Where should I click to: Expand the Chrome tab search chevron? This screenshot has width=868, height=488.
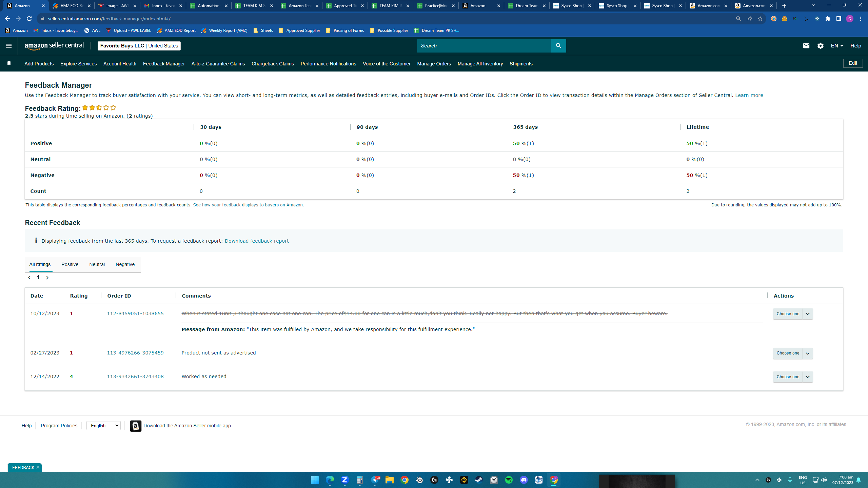pyautogui.click(x=813, y=5)
